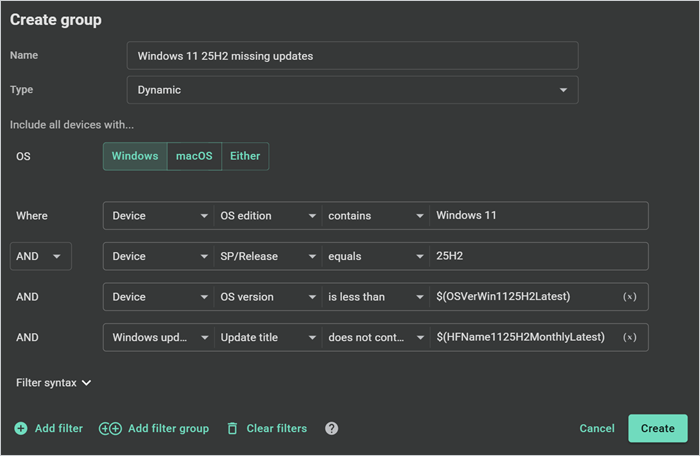
Task: Open the contains operator dropdown
Action: 375,216
